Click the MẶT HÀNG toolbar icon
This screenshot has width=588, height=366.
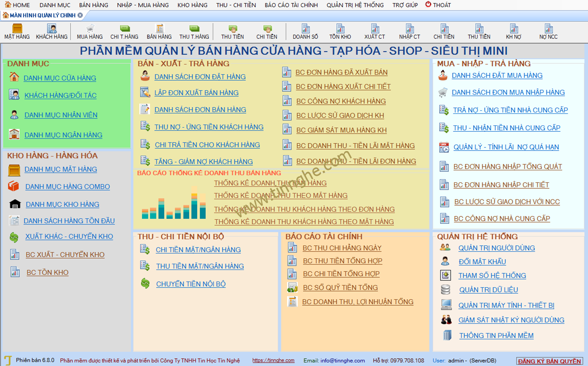(x=17, y=32)
